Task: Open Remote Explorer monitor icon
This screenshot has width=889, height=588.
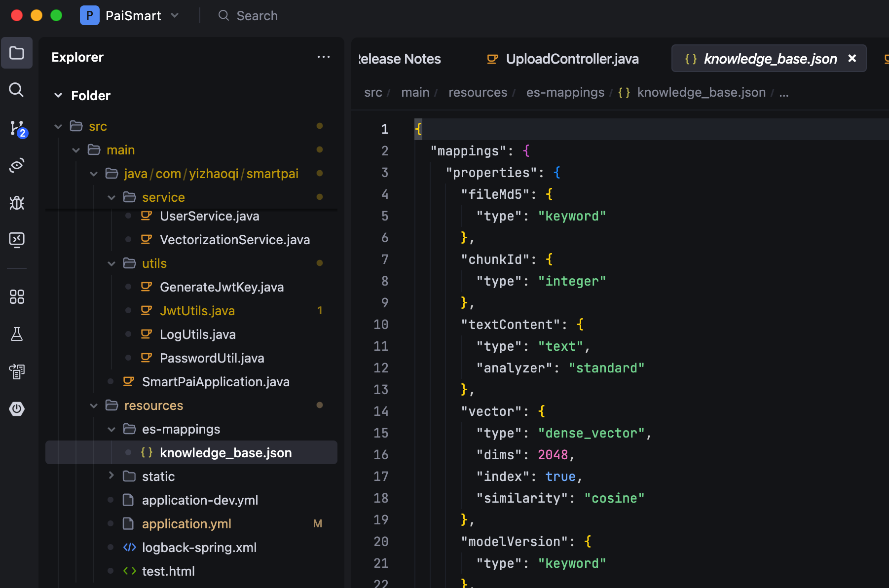Action: [x=17, y=240]
